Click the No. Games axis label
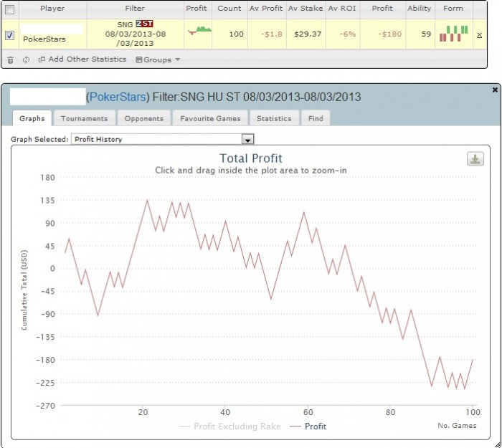Screen dimensions: 502x448 [x=457, y=426]
